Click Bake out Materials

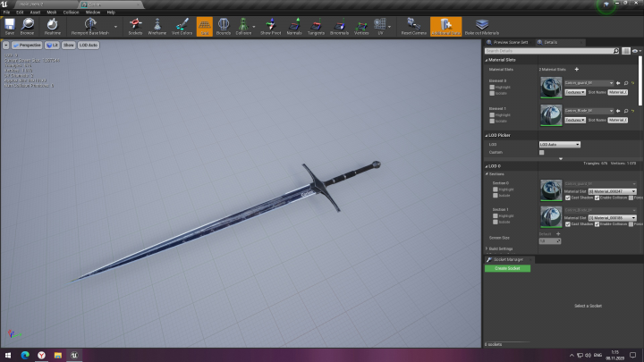[x=482, y=27]
